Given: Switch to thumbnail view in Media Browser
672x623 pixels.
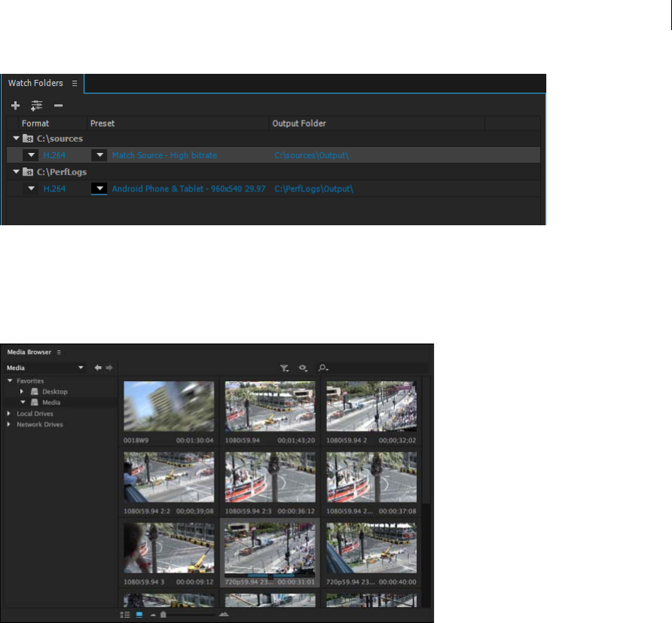Looking at the screenshot, I should coord(139,615).
